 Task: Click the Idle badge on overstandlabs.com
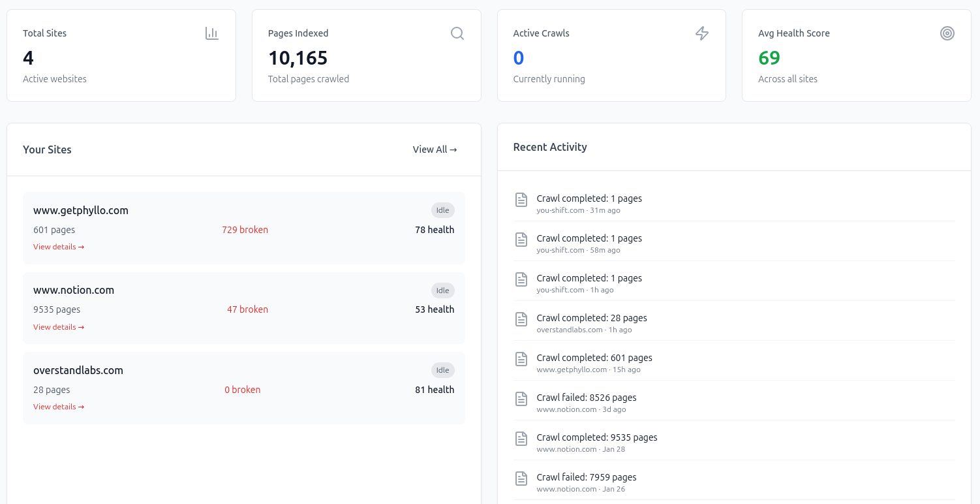point(443,370)
